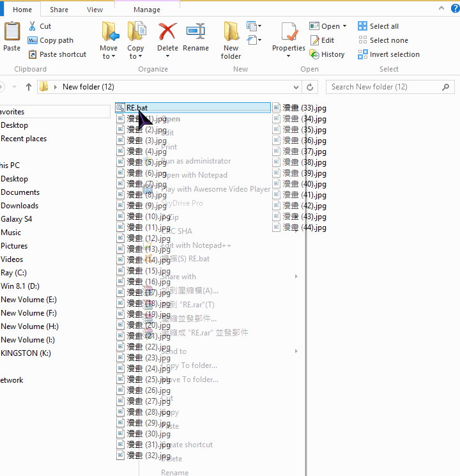This screenshot has width=460, height=476.
Task: Click the Open icon in ribbon
Action: [x=314, y=26]
